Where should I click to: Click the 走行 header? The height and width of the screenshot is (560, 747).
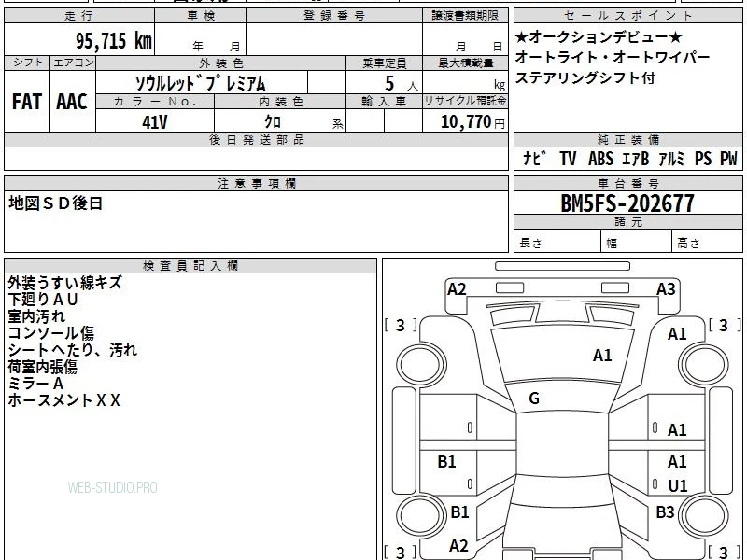pos(79,15)
